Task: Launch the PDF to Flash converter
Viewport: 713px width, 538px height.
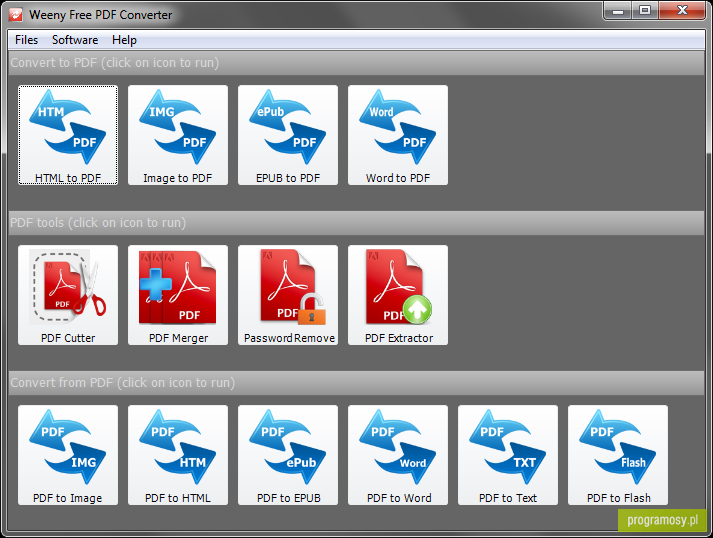Action: pos(618,455)
